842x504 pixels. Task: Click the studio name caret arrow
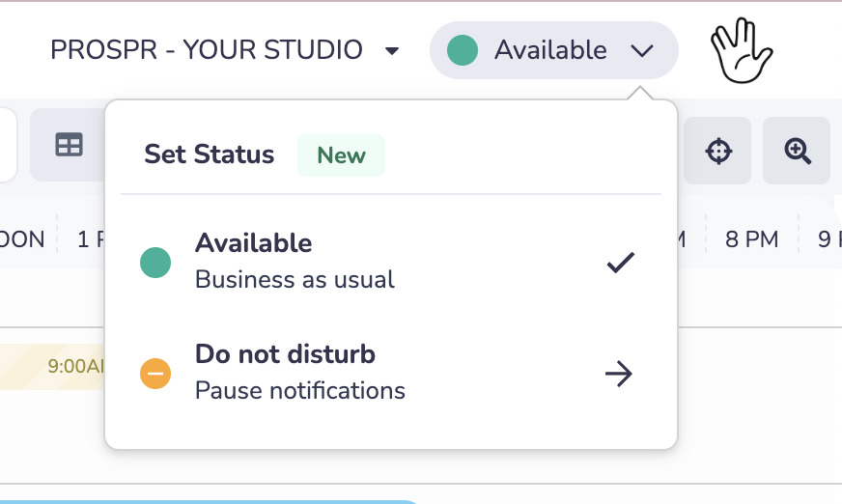coord(392,51)
